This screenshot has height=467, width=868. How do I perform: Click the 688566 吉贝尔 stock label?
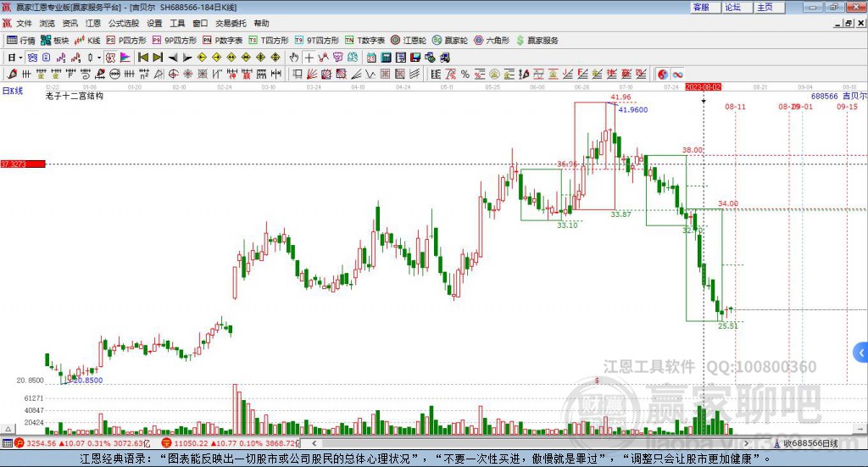(838, 97)
